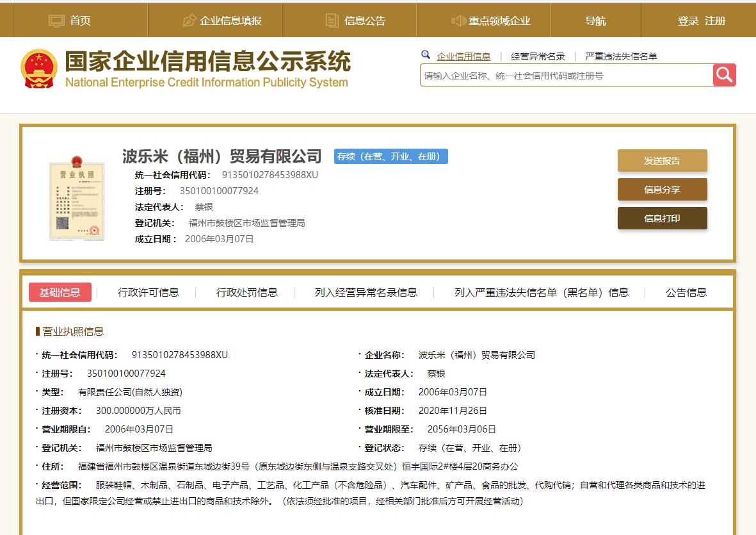
Task: Click the 发送报告 button
Action: (x=662, y=160)
